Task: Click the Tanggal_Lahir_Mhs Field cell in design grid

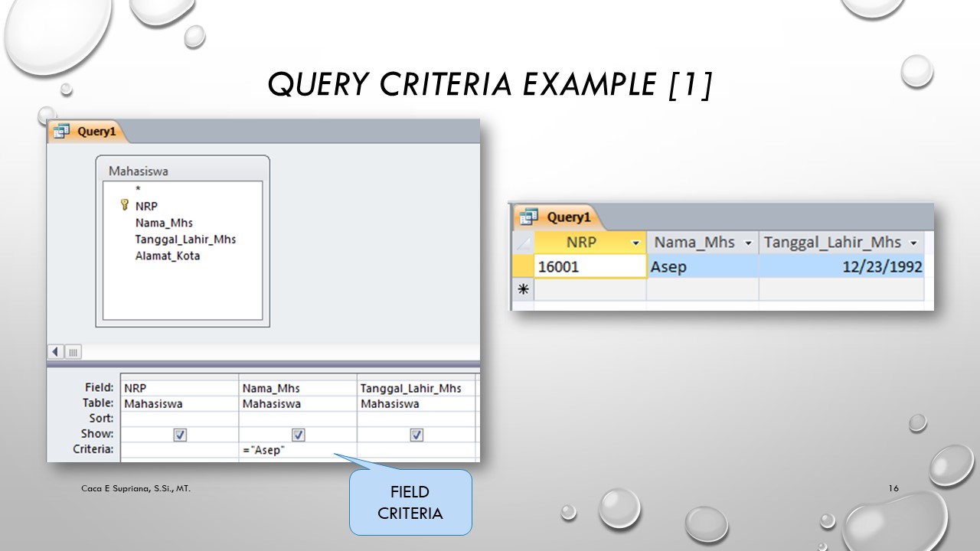Action: [416, 388]
